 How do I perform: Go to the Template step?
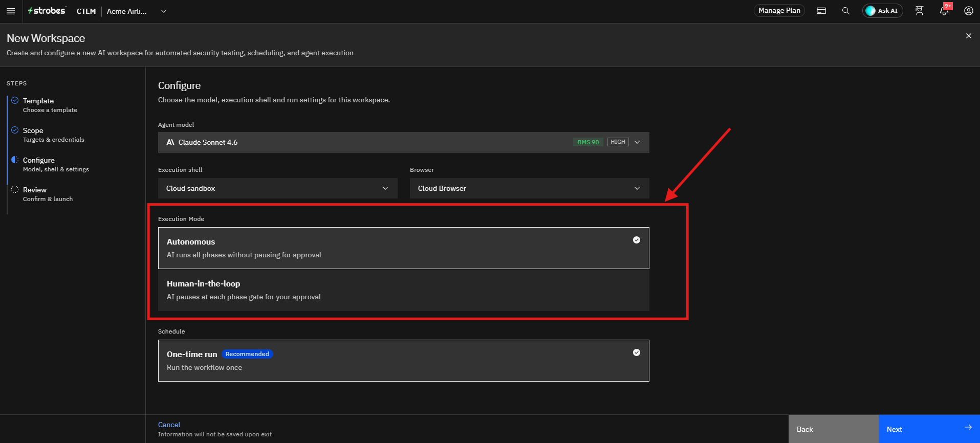pos(50,105)
